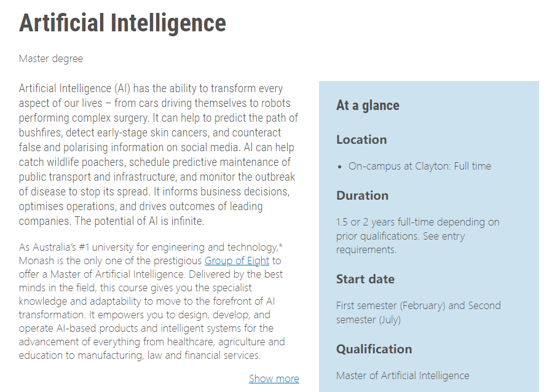
Task: Click the 1.5 or 2 years duration text
Action: pos(417,222)
